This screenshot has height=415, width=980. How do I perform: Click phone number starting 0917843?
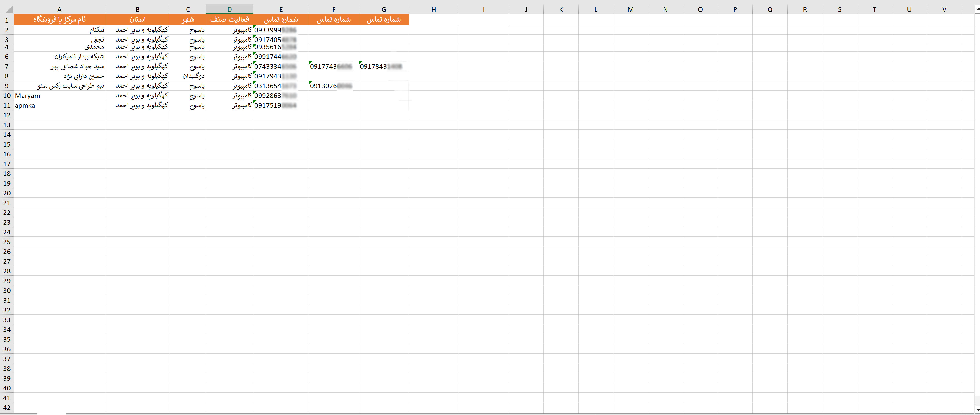384,66
